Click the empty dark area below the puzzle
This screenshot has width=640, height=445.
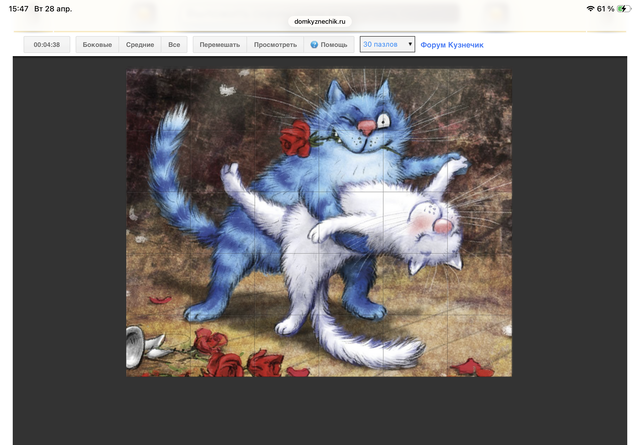pos(320,410)
